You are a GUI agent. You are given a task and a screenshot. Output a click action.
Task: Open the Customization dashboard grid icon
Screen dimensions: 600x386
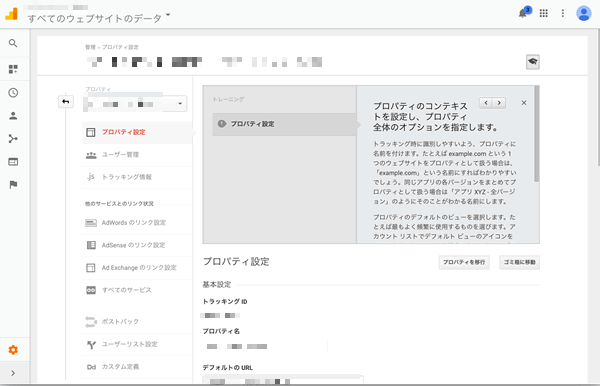pyautogui.click(x=13, y=69)
